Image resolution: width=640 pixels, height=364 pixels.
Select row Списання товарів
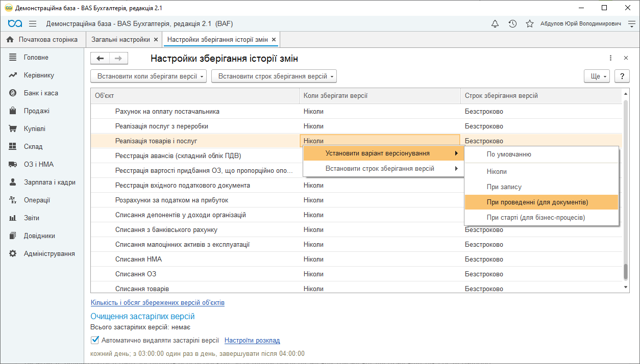tap(356, 288)
